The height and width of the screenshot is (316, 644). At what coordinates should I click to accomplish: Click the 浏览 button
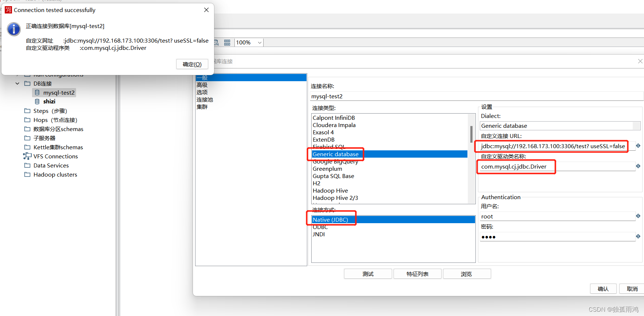coord(467,274)
